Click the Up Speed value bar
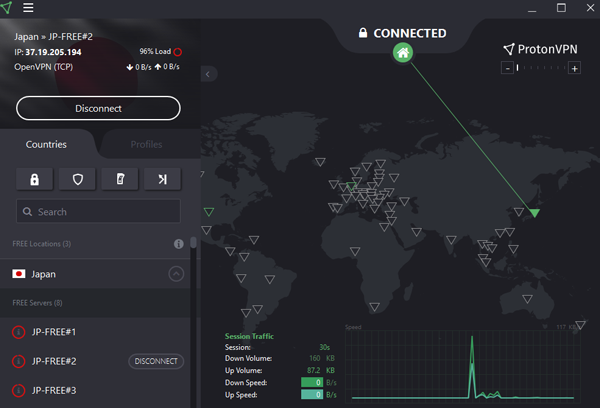Viewport: 600px width, 408px height. pos(312,395)
